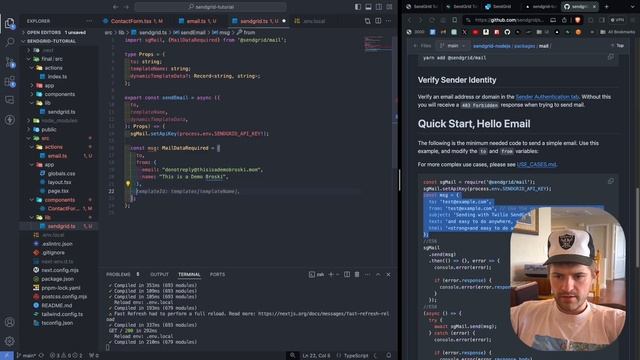Image resolution: width=640 pixels, height=360 pixels.
Task: Open Extensions view in activity bar
Action: tap(10, 82)
